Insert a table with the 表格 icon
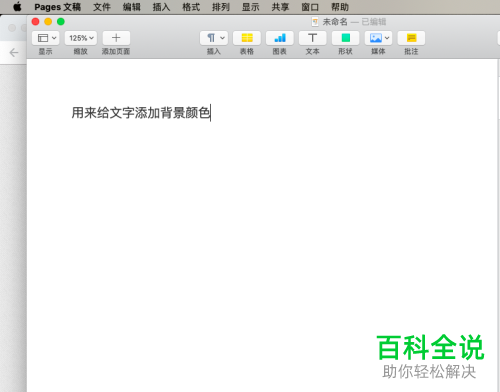This screenshot has width=500, height=392. (247, 38)
